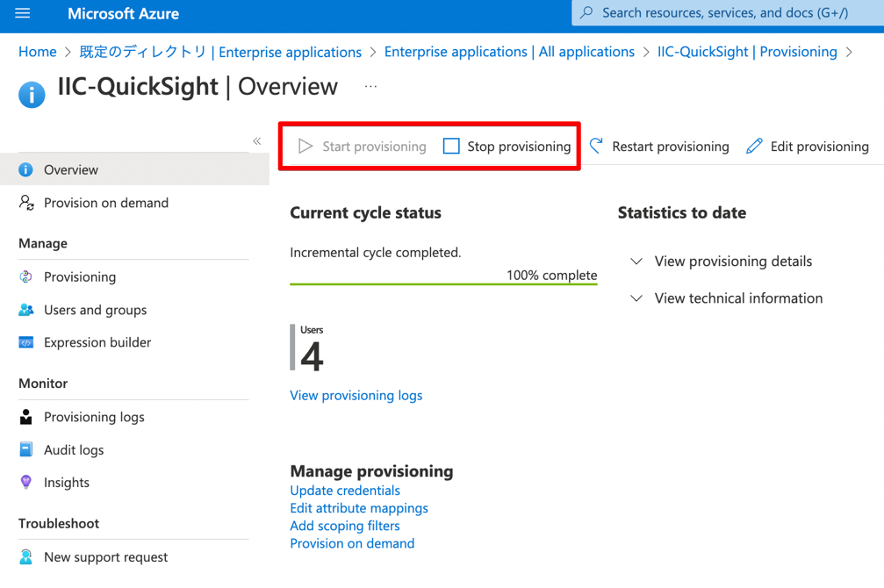Open Users and groups settings

[x=94, y=310]
